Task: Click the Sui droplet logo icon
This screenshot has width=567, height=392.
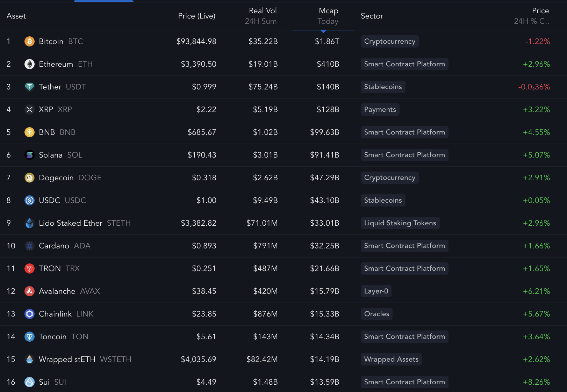Action: [x=29, y=382]
